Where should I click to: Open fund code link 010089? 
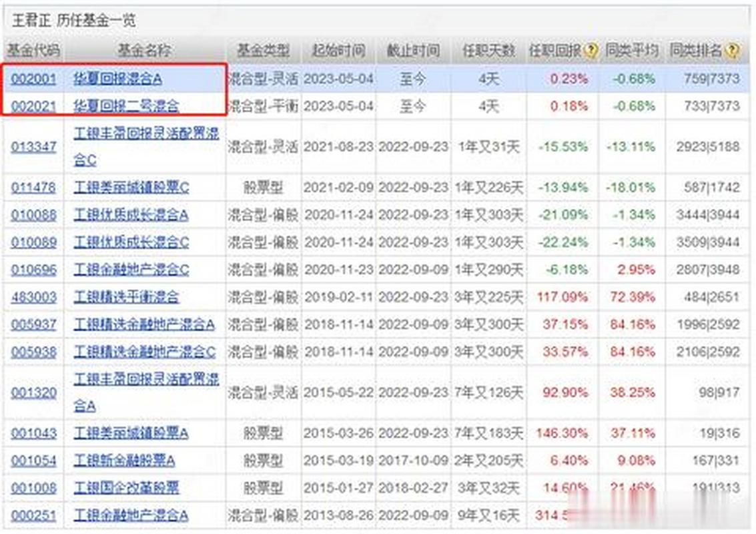click(34, 242)
